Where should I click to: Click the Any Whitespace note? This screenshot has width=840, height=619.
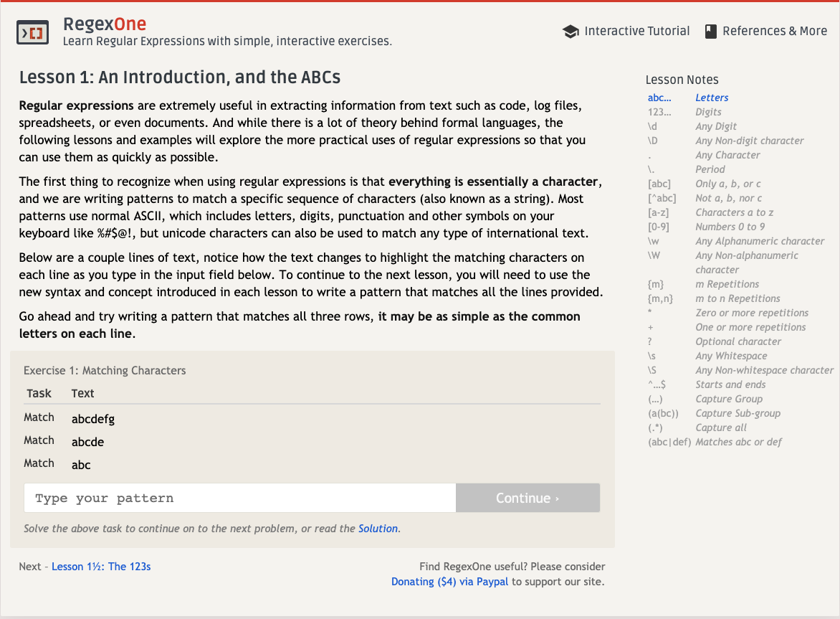pyautogui.click(x=731, y=356)
